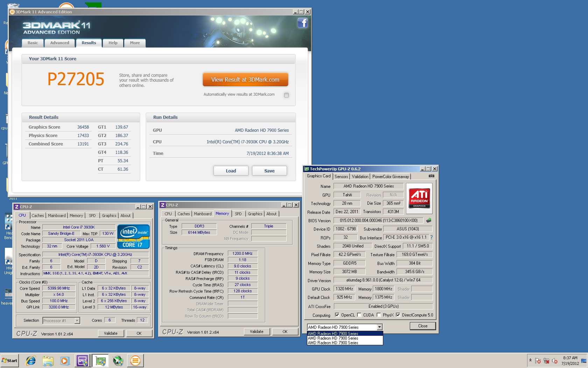Select the Results tab in 3DMark 11

[89, 43]
